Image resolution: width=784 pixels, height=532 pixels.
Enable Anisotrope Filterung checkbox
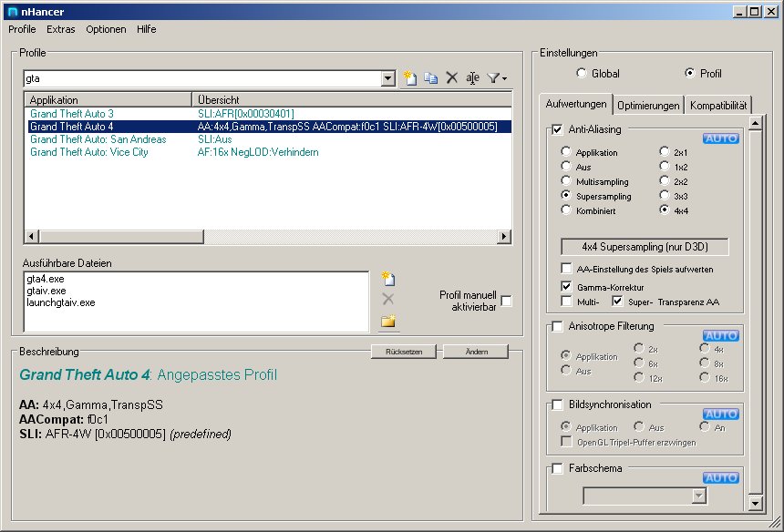557,326
